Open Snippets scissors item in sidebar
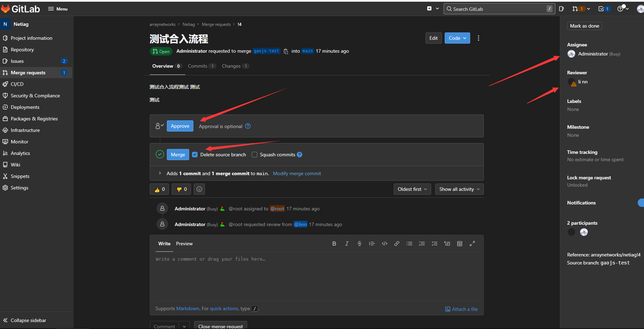This screenshot has height=329, width=644. 20,176
